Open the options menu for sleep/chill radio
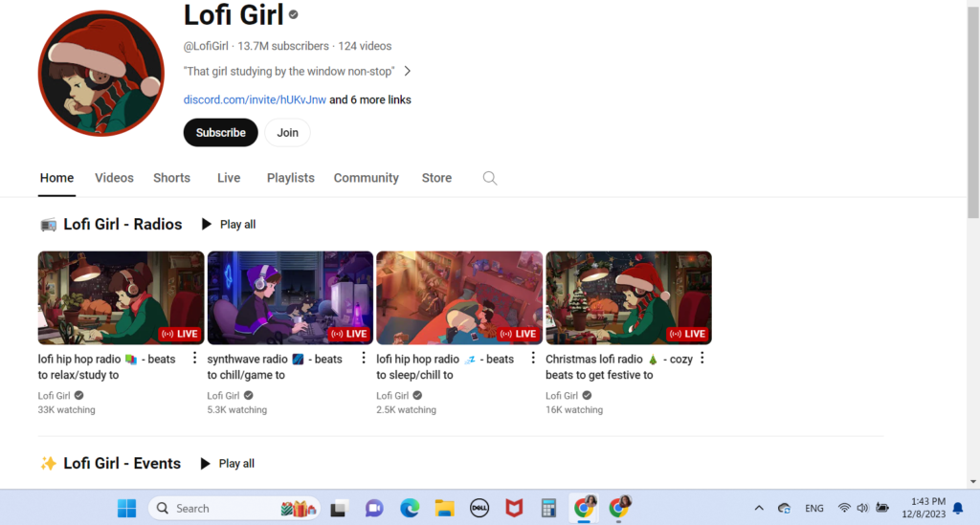Screen dimensions: 980x525 (x=533, y=358)
